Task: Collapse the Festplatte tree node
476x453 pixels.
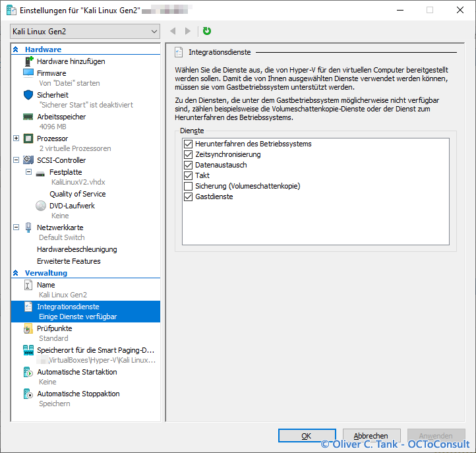Action: [28, 172]
